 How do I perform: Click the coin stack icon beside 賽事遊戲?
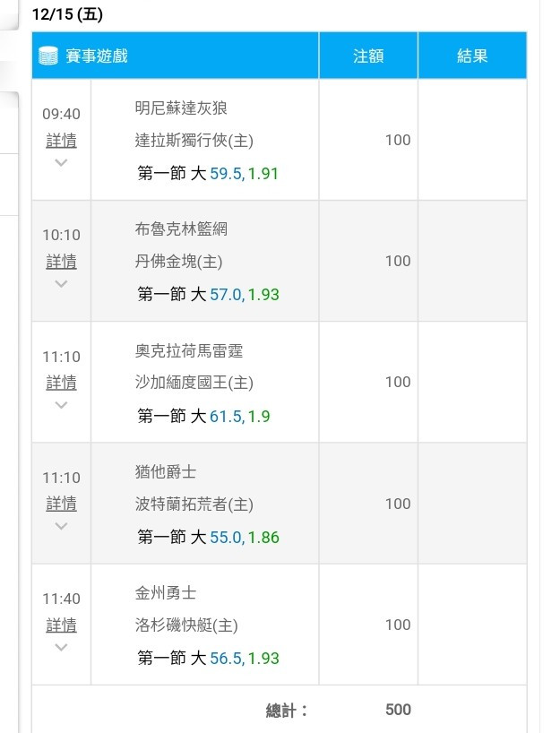pos(47,56)
